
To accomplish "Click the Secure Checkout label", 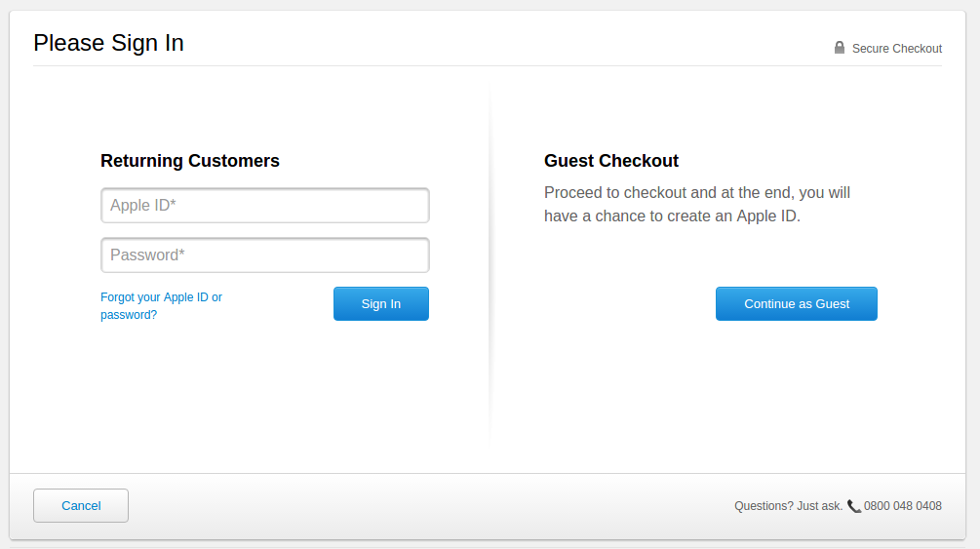I will 897,49.
